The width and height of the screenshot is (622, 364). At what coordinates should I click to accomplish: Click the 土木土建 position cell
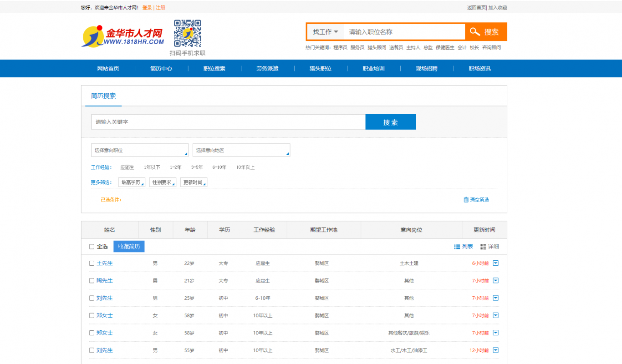409,263
